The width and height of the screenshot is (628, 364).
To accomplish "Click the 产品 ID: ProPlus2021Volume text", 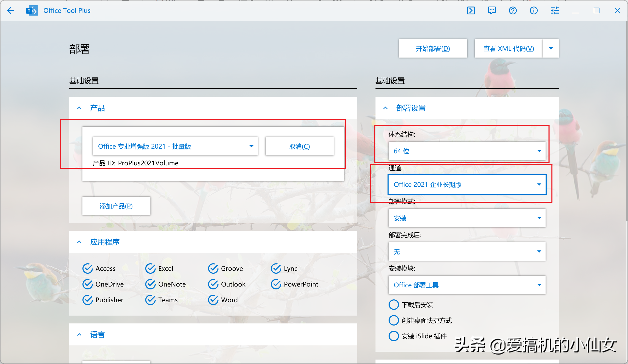I will click(x=136, y=163).
